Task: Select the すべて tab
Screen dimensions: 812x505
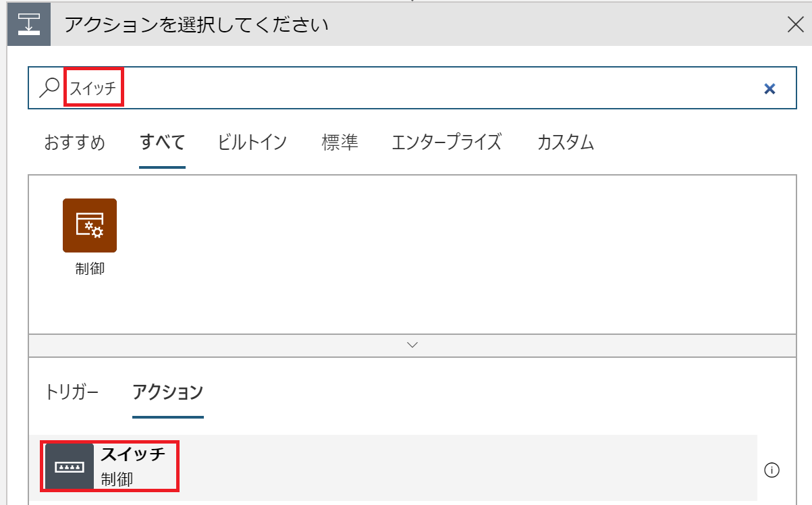Action: pyautogui.click(x=162, y=142)
